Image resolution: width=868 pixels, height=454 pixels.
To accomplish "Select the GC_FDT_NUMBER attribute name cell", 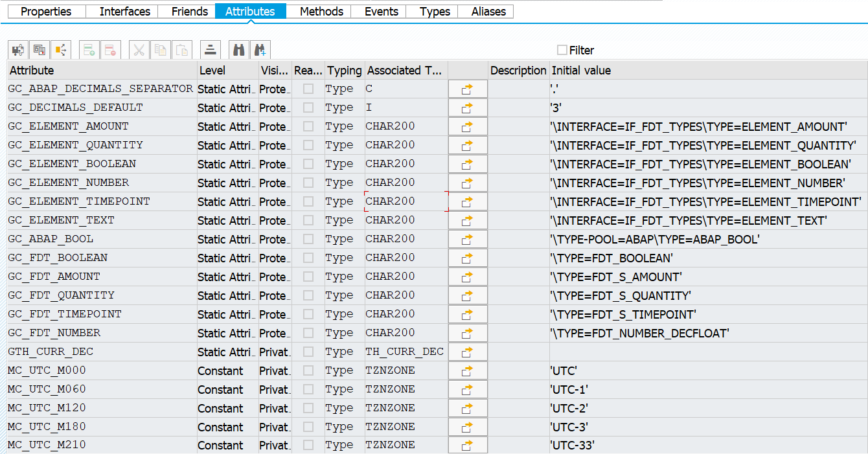I will [102, 333].
